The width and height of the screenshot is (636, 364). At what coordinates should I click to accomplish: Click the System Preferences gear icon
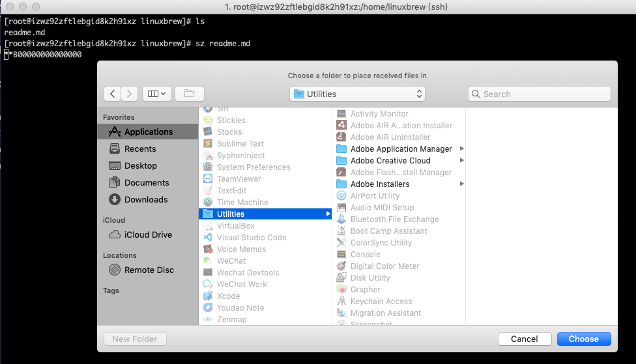[x=208, y=167]
